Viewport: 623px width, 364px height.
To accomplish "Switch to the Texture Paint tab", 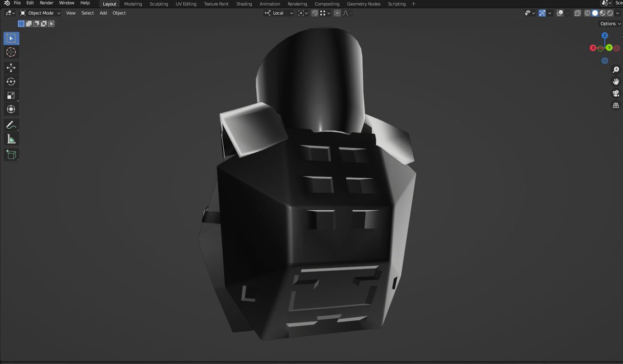I will point(216,4).
